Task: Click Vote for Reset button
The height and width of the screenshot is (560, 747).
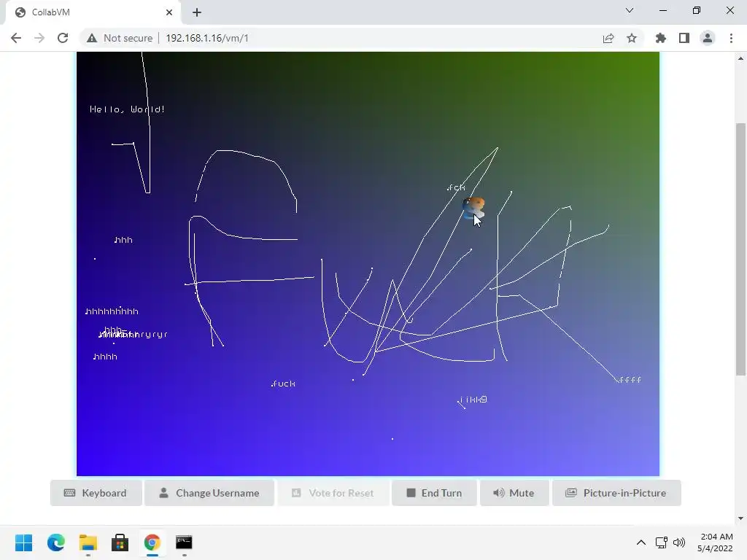Action: click(333, 493)
